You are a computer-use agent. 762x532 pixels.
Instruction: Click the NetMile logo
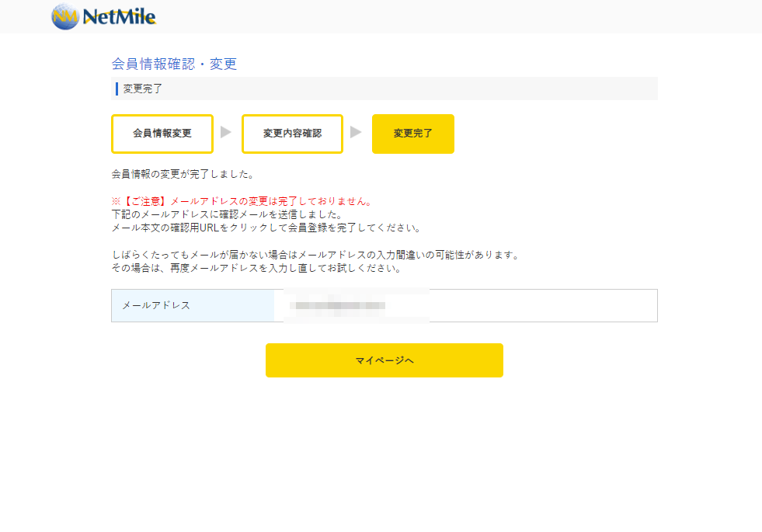(x=103, y=16)
